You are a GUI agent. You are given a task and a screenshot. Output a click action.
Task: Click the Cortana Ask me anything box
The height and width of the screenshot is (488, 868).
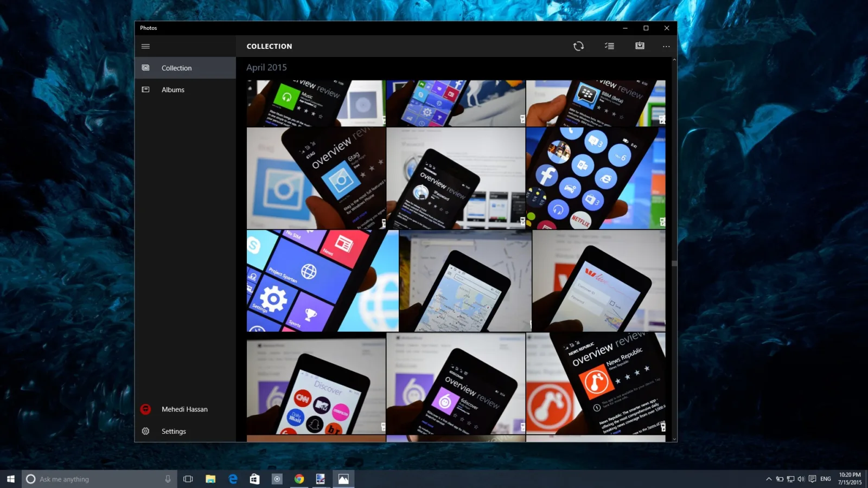(99, 479)
